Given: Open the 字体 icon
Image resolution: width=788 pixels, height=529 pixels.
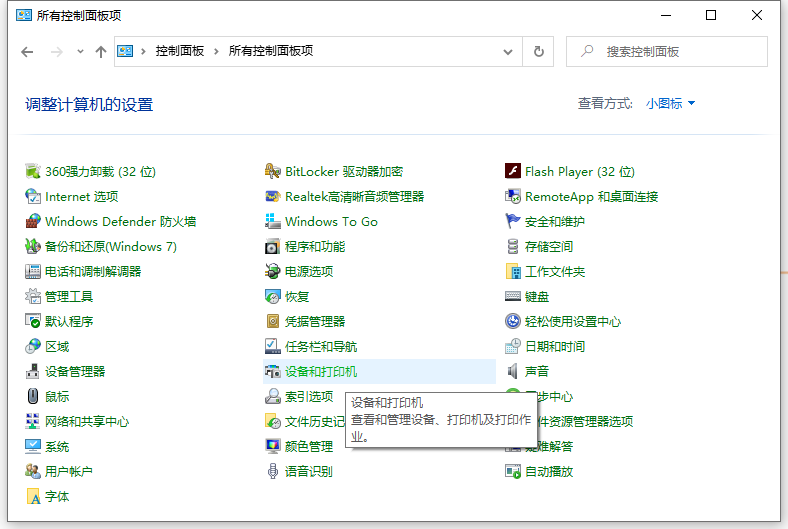Looking at the screenshot, I should (33, 497).
